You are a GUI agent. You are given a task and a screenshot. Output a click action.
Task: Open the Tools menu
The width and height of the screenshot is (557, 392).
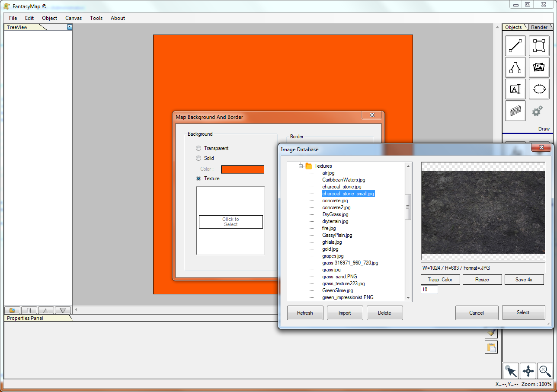[x=96, y=18]
